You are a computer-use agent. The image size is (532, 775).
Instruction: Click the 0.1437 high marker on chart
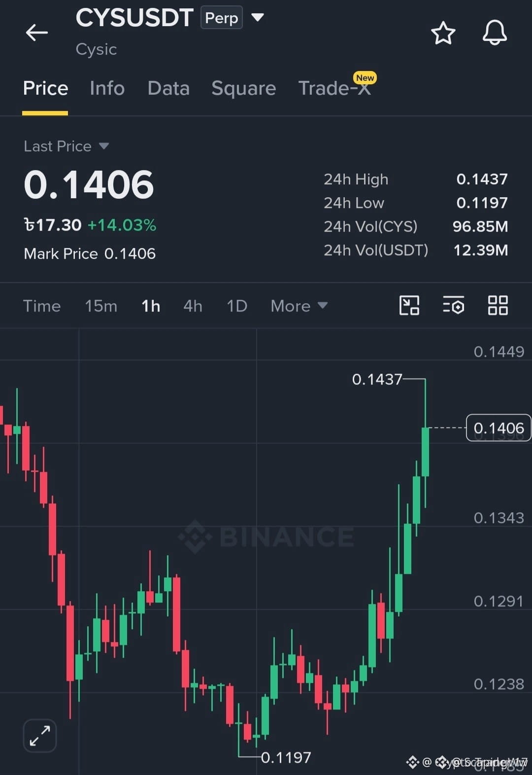377,379
